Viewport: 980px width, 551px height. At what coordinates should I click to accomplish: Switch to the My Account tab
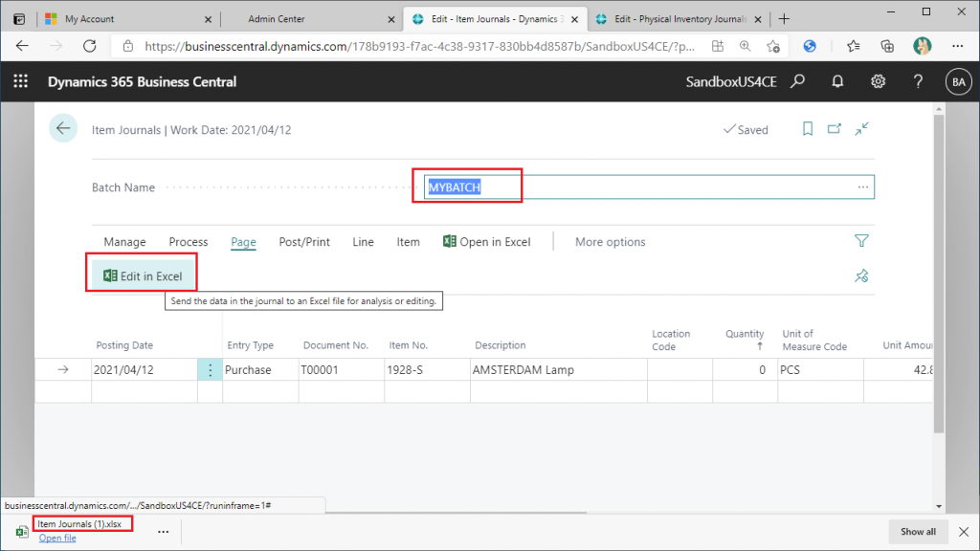[x=128, y=19]
